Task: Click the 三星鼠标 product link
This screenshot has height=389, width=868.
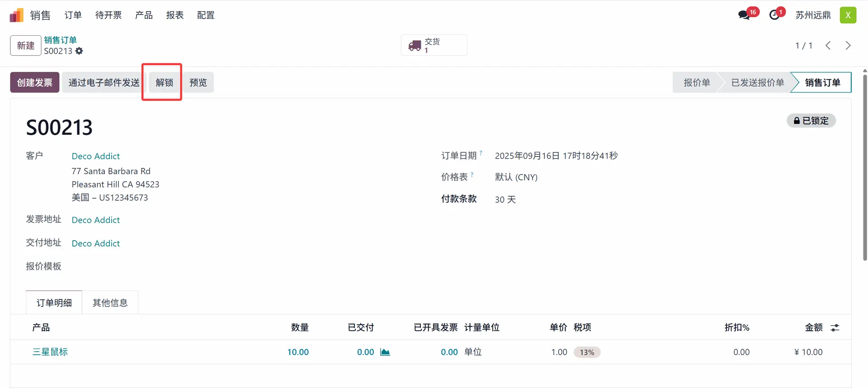Action: click(x=50, y=352)
